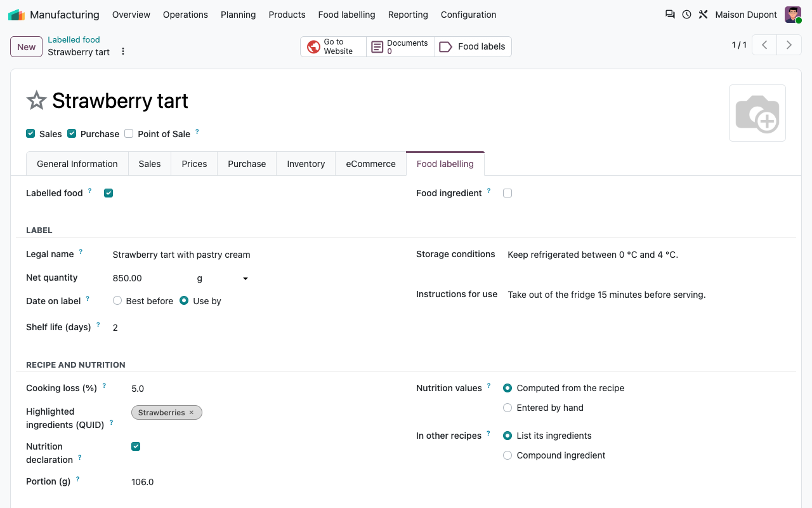Choose the Compound ingredient option
This screenshot has height=508, width=812.
[x=507, y=455]
